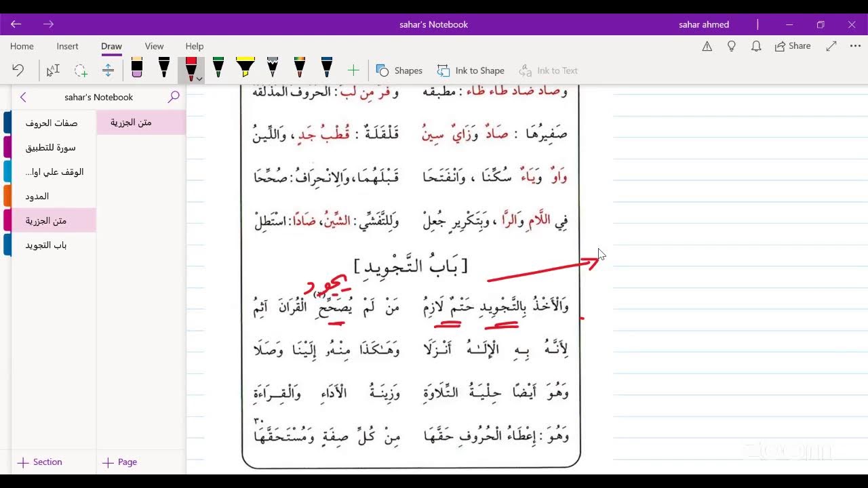Add a new pen with plus icon
Screen dimensions: 868x488
353,70
